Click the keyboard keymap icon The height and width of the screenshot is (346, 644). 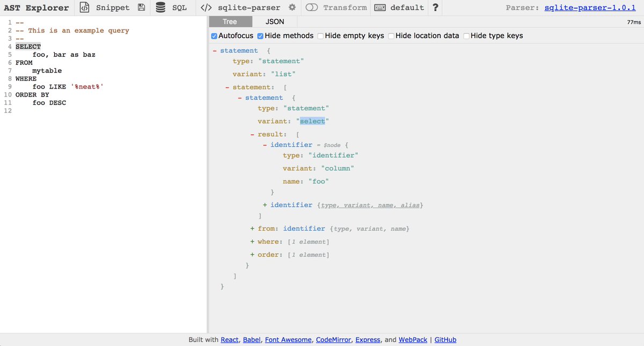tap(380, 8)
